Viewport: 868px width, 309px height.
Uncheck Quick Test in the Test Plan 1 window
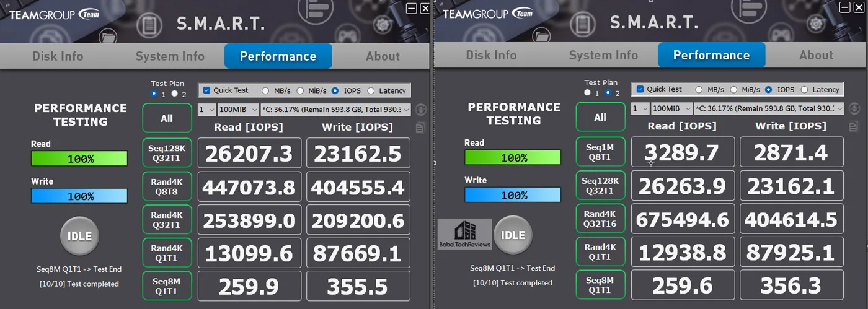tap(207, 90)
